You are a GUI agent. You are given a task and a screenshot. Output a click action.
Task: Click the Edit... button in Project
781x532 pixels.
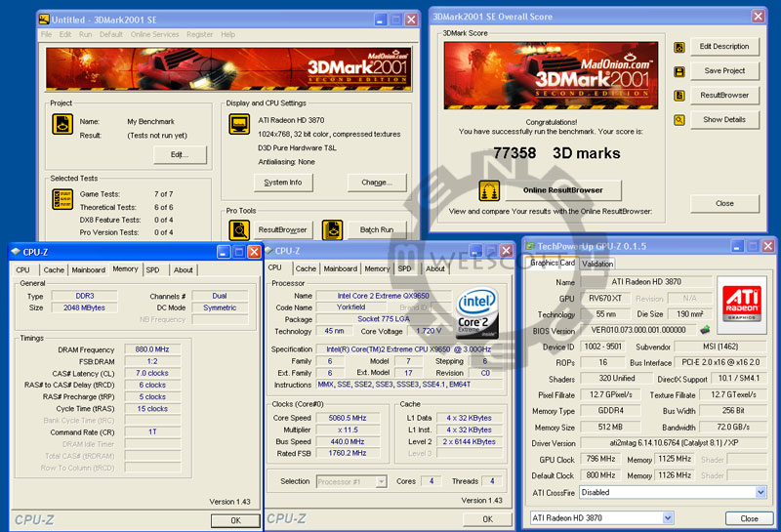click(180, 155)
